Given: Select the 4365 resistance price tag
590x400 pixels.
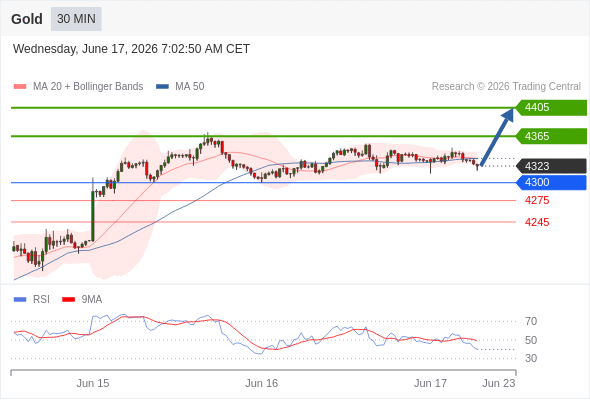Looking at the screenshot, I should pyautogui.click(x=551, y=136).
